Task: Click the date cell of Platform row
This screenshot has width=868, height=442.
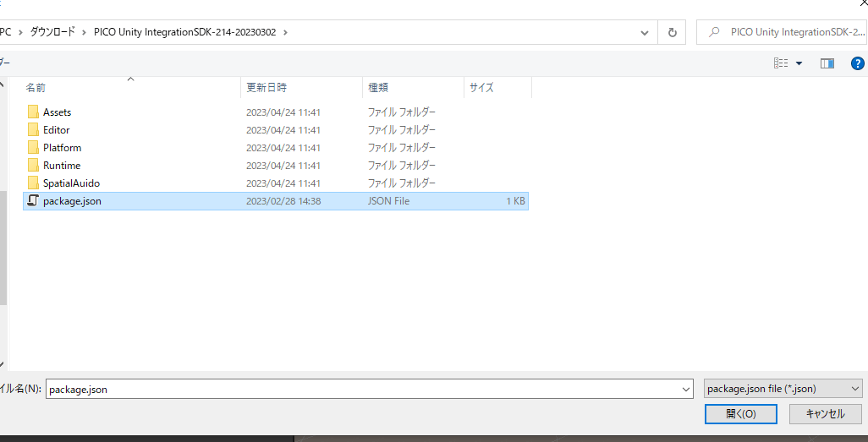Action: click(283, 148)
